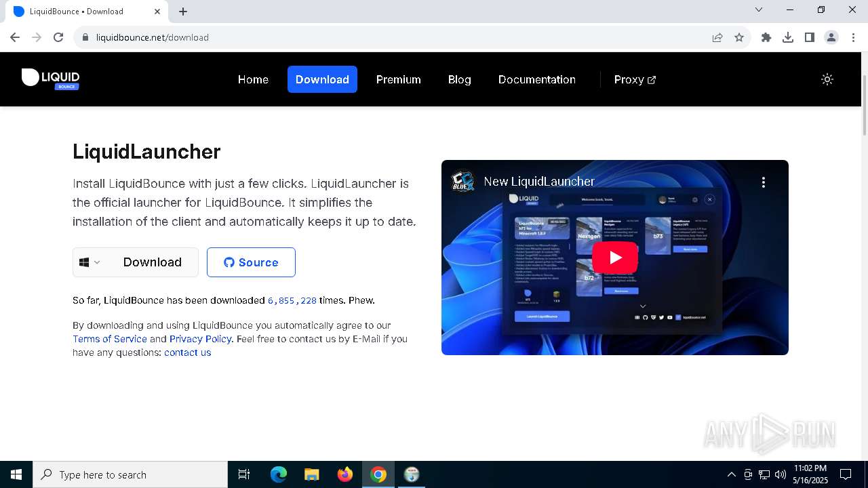
Task: Click the Download button for LiquidLauncher
Action: [153, 262]
